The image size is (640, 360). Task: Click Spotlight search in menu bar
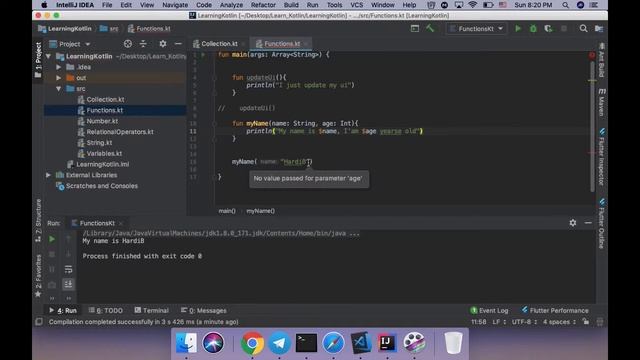point(565,5)
